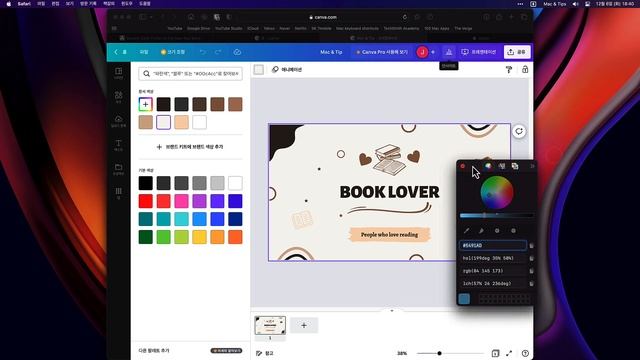Copy the lch value with clipboard icon

tap(531, 284)
